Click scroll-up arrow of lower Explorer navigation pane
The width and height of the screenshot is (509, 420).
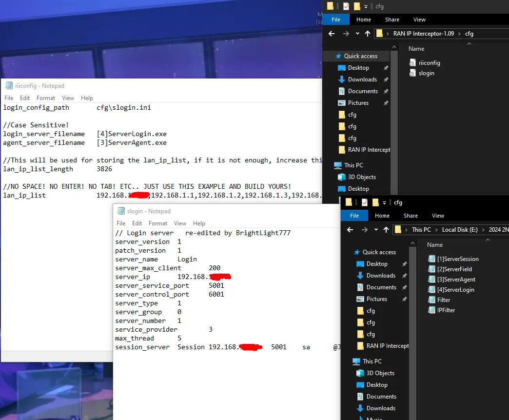point(412,243)
